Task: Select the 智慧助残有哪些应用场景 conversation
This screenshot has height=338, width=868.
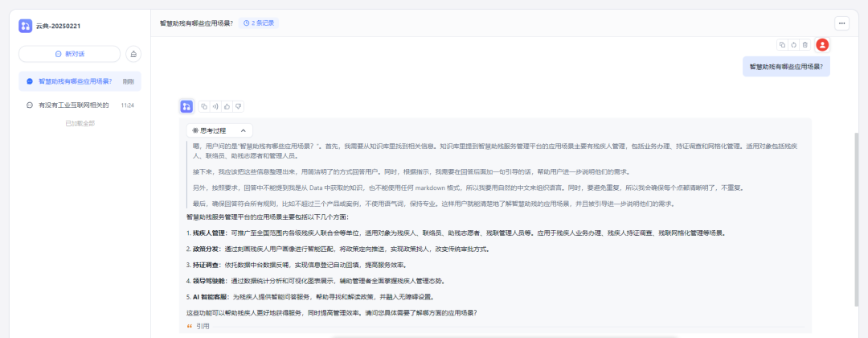Action: click(x=80, y=81)
